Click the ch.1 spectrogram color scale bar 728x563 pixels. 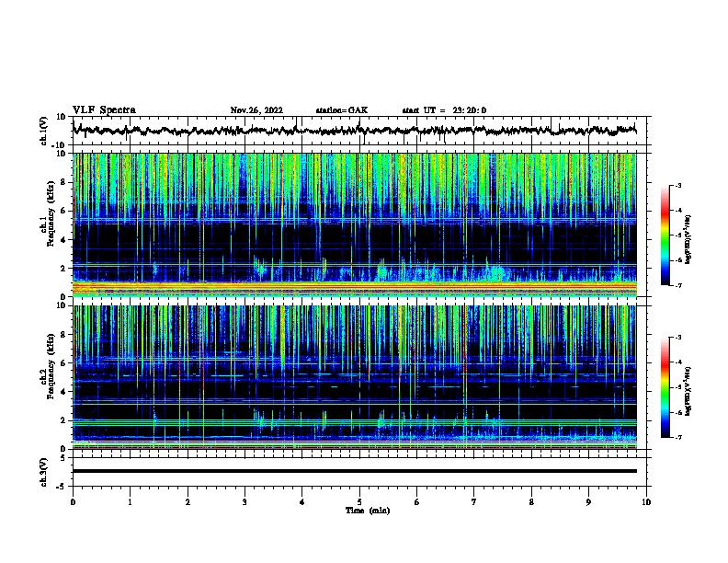tap(665, 236)
